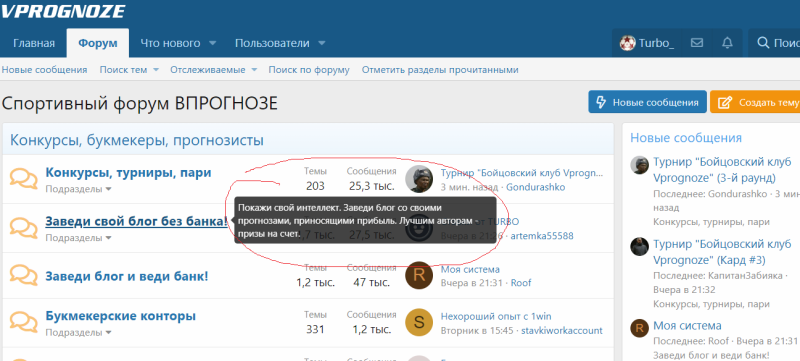Expand Подразделы under Заведи свой блог без банка

79,238
